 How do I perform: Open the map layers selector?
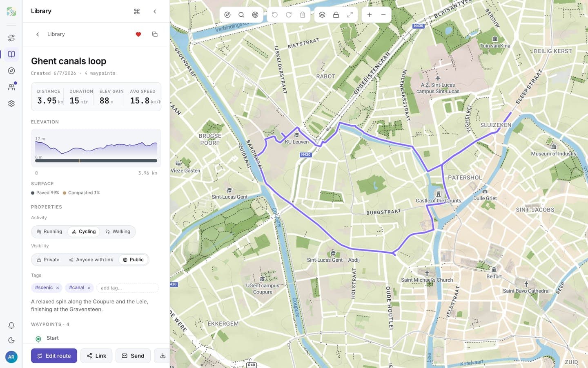click(322, 15)
